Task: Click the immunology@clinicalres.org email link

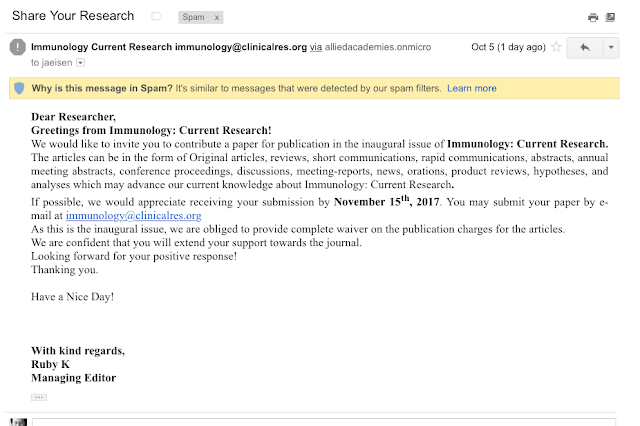Action: (133, 215)
